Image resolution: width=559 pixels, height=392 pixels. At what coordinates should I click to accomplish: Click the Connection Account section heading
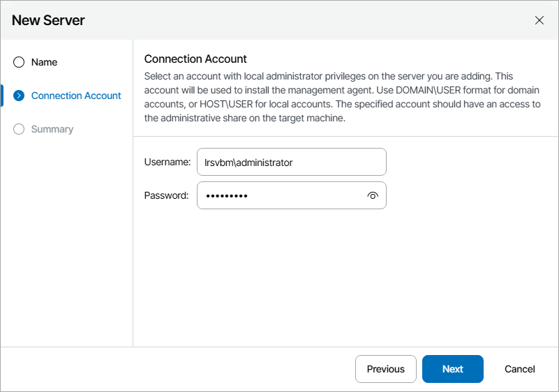(195, 59)
